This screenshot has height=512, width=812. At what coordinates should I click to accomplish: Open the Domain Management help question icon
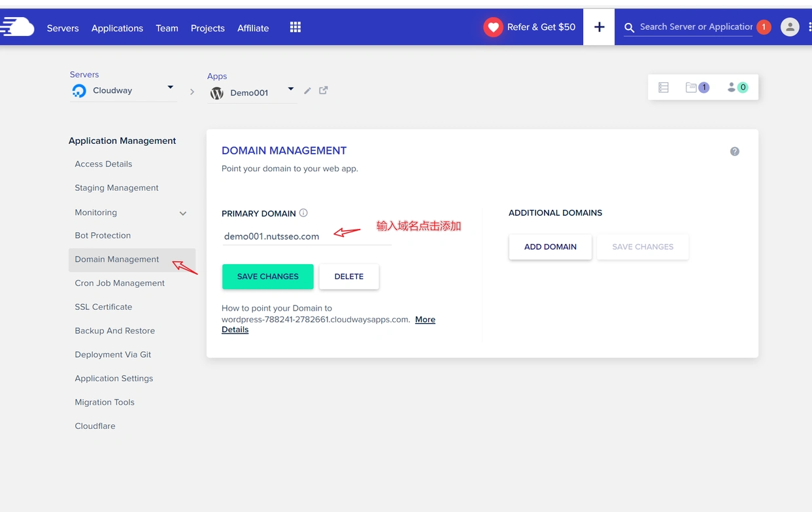point(735,152)
